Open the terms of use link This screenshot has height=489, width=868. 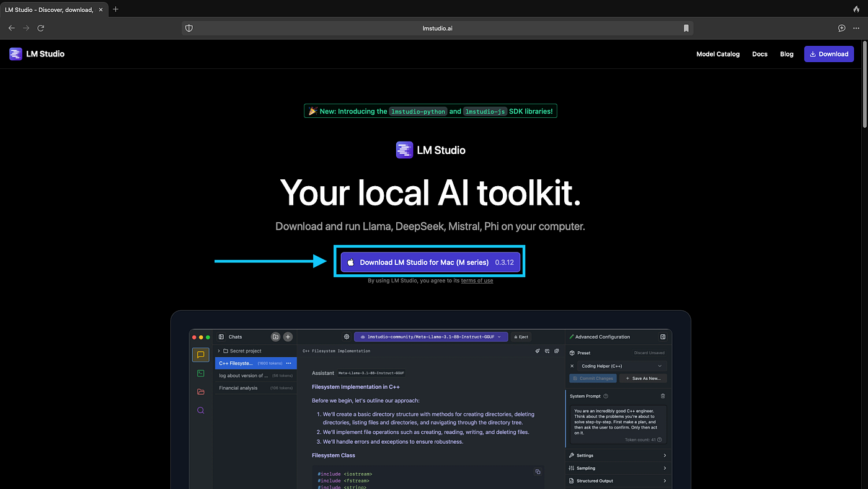click(477, 281)
